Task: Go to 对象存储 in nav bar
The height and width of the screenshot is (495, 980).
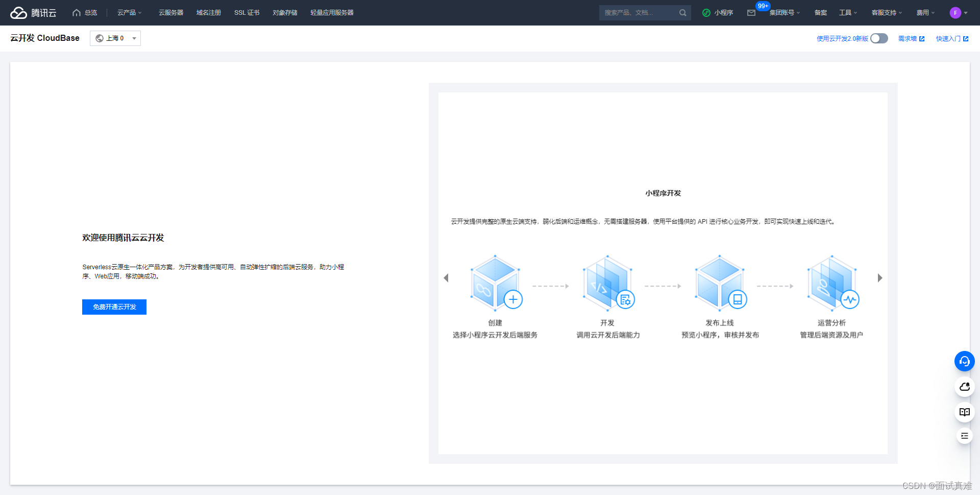Action: (x=285, y=13)
